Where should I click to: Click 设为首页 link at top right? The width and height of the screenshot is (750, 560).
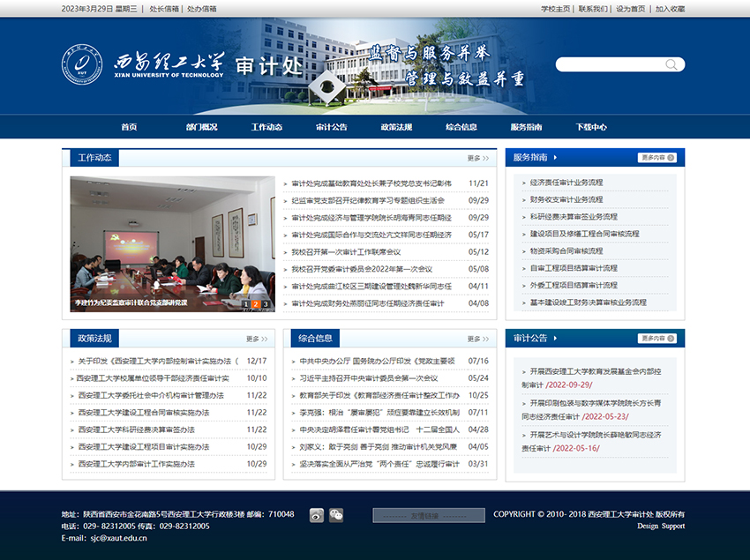coord(630,9)
